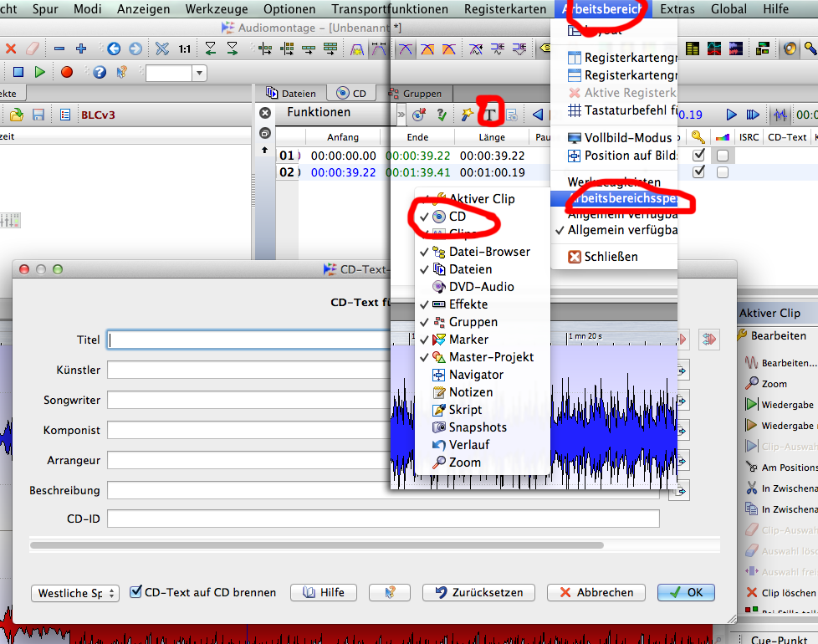Click the CD-ID input field
The image size is (818, 644).
(x=383, y=519)
